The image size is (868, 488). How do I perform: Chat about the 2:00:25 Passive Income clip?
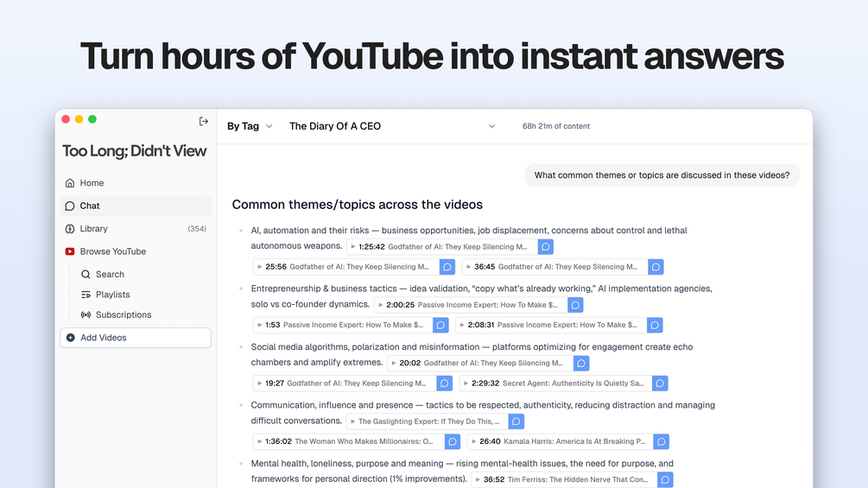(x=576, y=305)
